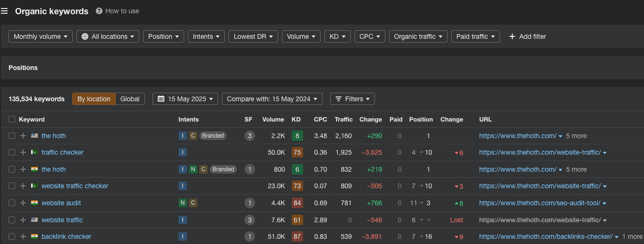Check the box for backlink checker row

tap(12, 236)
